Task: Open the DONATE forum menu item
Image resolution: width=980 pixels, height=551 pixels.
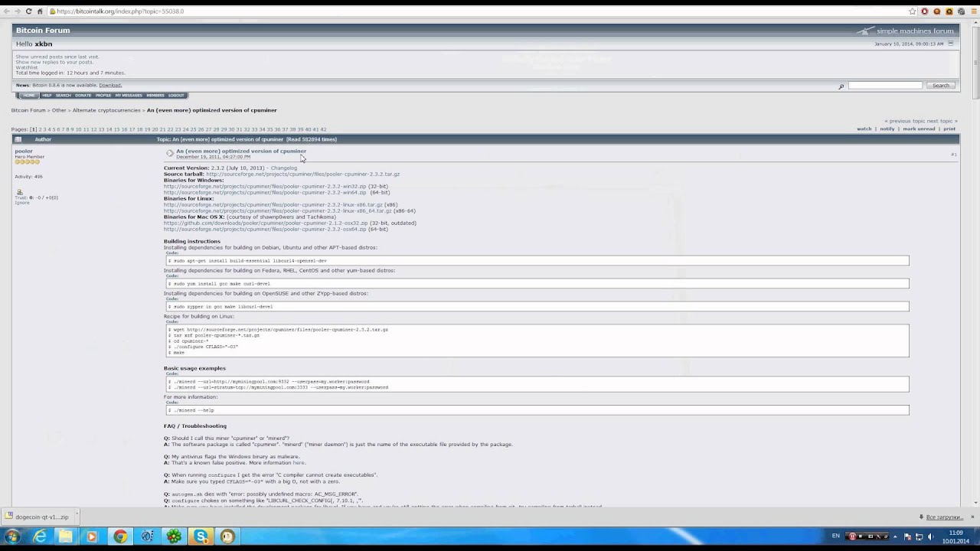Action: coord(83,96)
